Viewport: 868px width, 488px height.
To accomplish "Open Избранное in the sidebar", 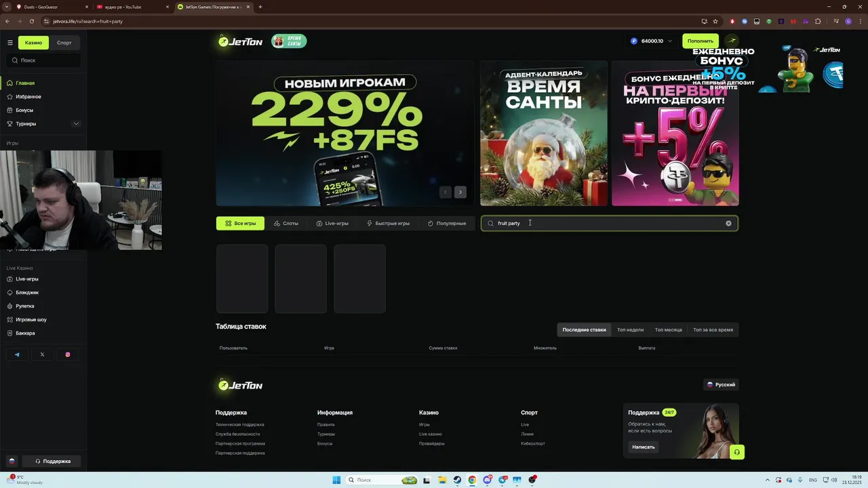I will point(28,97).
